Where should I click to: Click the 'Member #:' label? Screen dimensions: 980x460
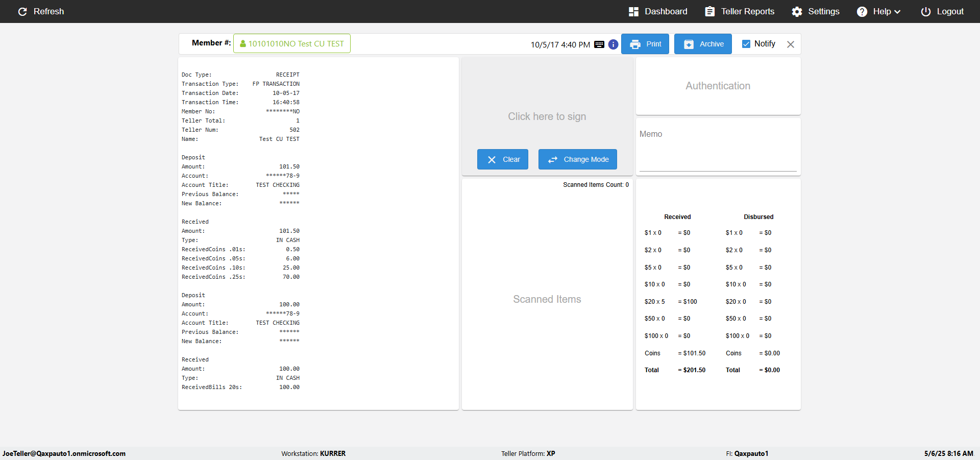[211, 43]
